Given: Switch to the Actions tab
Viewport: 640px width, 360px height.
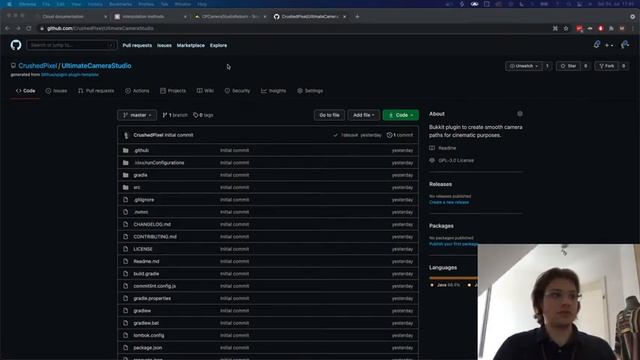Looking at the screenshot, I should point(137,91).
